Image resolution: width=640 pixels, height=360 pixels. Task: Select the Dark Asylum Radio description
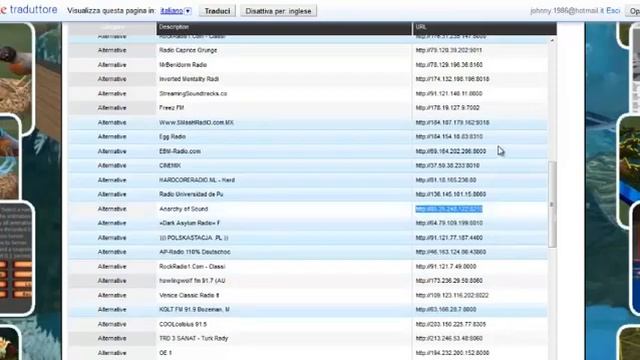[189, 223]
